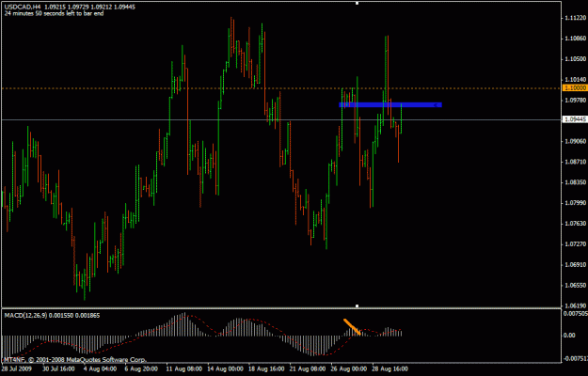Click the 4 Aug 04:00 time label
The height and width of the screenshot is (376, 588).
coord(98,368)
